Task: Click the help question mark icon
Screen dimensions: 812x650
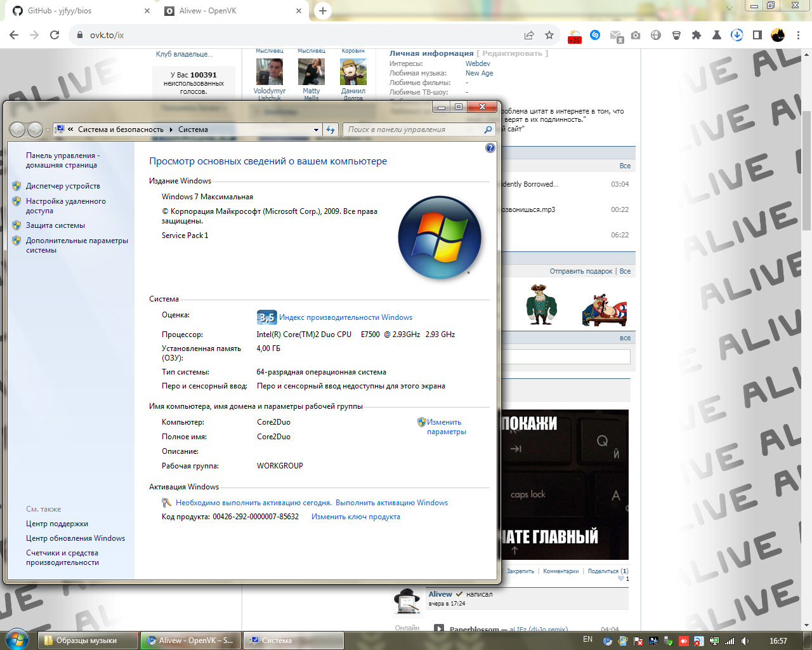Action: (x=490, y=148)
